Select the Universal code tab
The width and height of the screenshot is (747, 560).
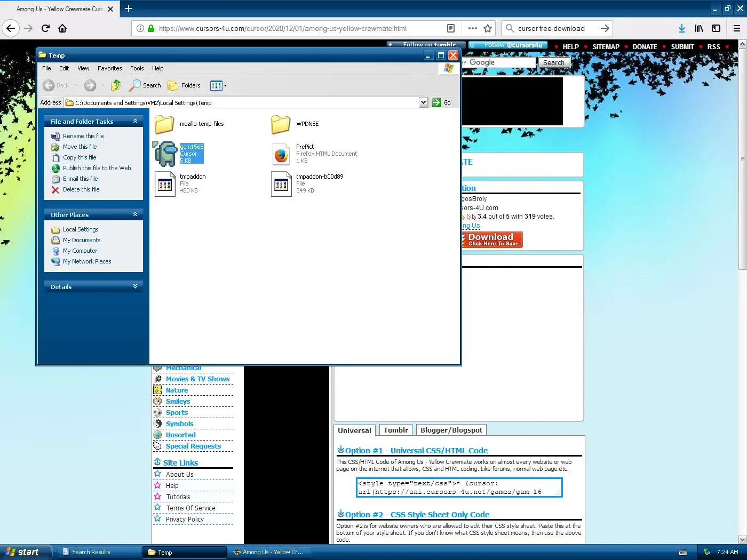[355, 430]
